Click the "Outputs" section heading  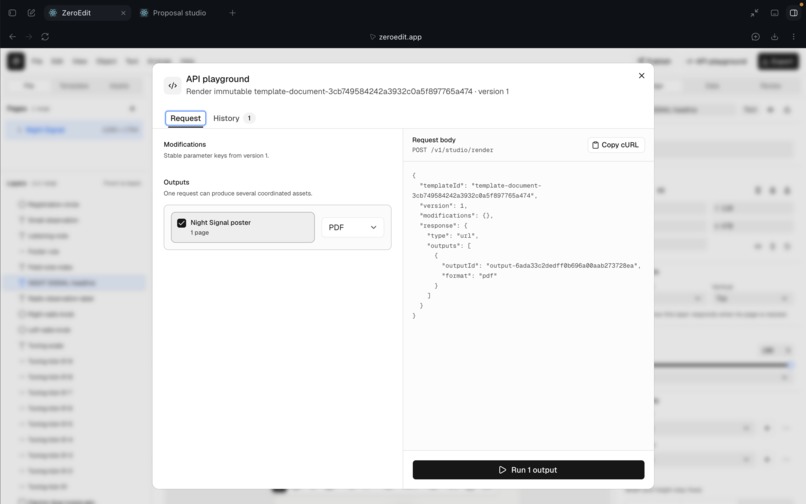point(176,183)
